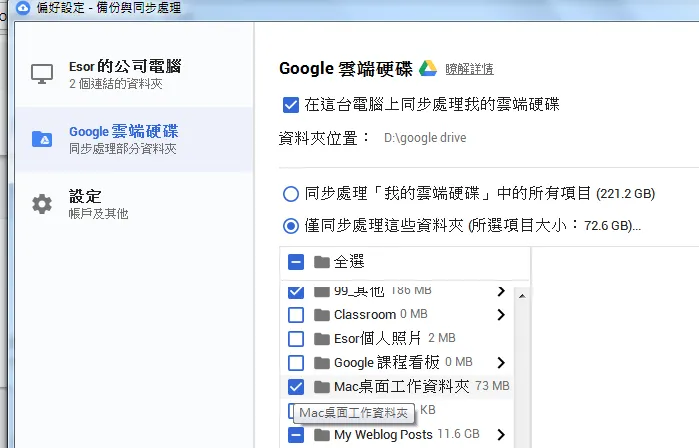Click the Classroom folder icon
Viewport: 699px width, 448px height.
[321, 315]
